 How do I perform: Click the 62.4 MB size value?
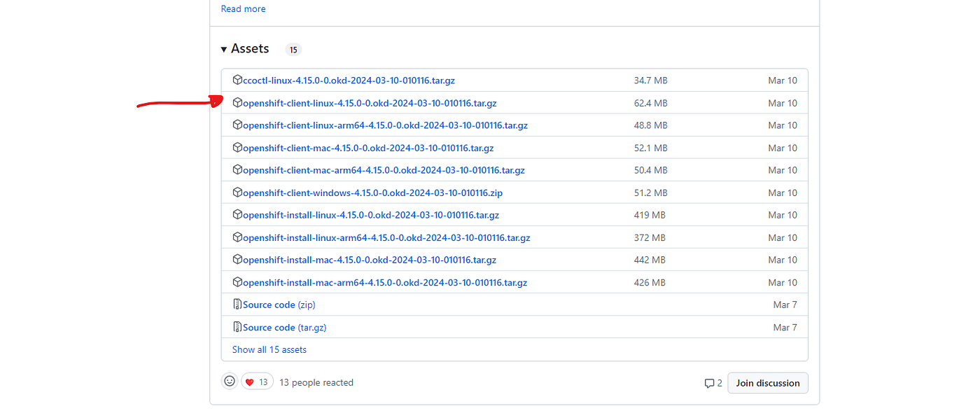pyautogui.click(x=651, y=103)
